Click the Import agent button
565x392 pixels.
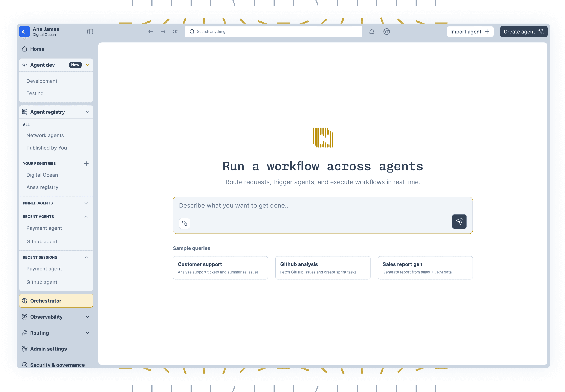tap(470, 32)
